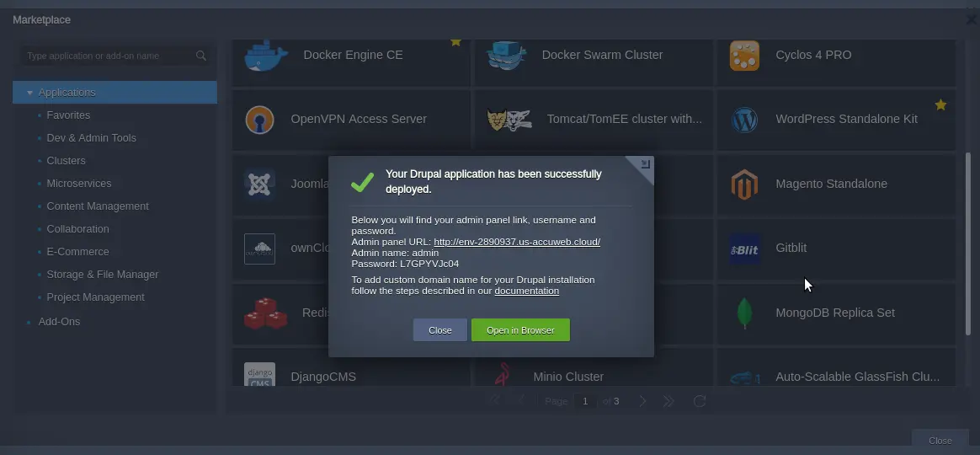Select the DjangoCMS label
This screenshot has height=455, width=980.
pyautogui.click(x=323, y=377)
